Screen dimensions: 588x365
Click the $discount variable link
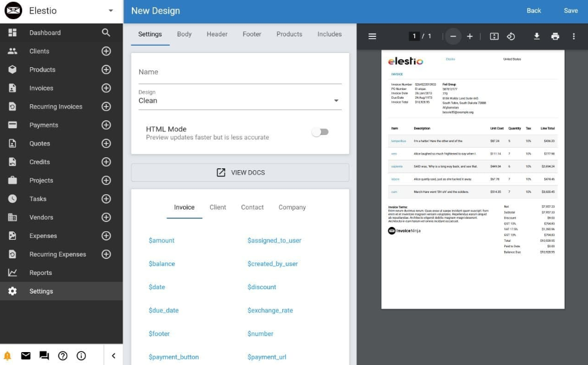coord(262,287)
